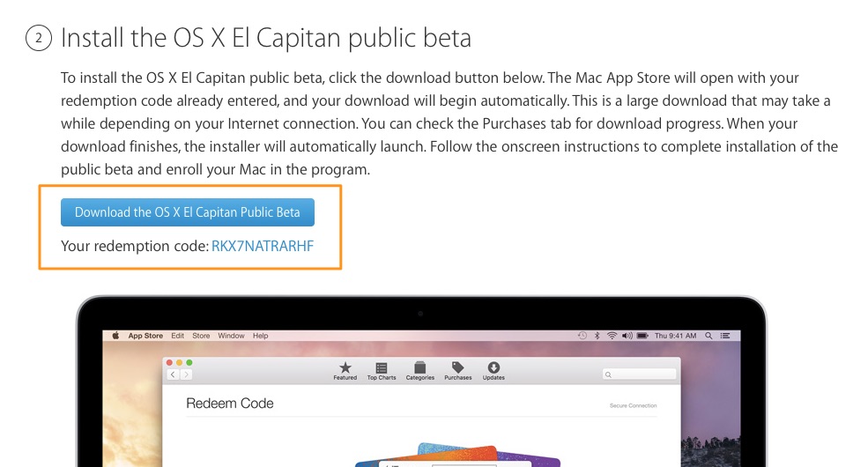Click the Wi-Fi status icon
This screenshot has width=868, height=467.
(612, 336)
